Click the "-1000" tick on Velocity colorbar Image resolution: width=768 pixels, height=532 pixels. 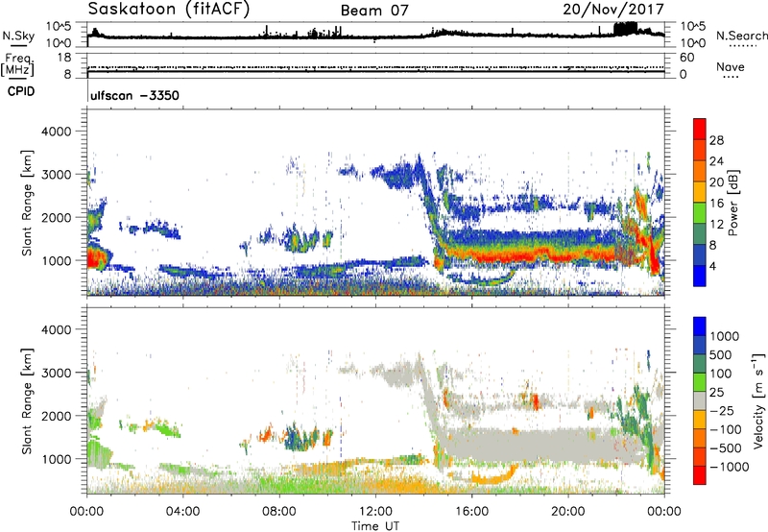[729, 467]
